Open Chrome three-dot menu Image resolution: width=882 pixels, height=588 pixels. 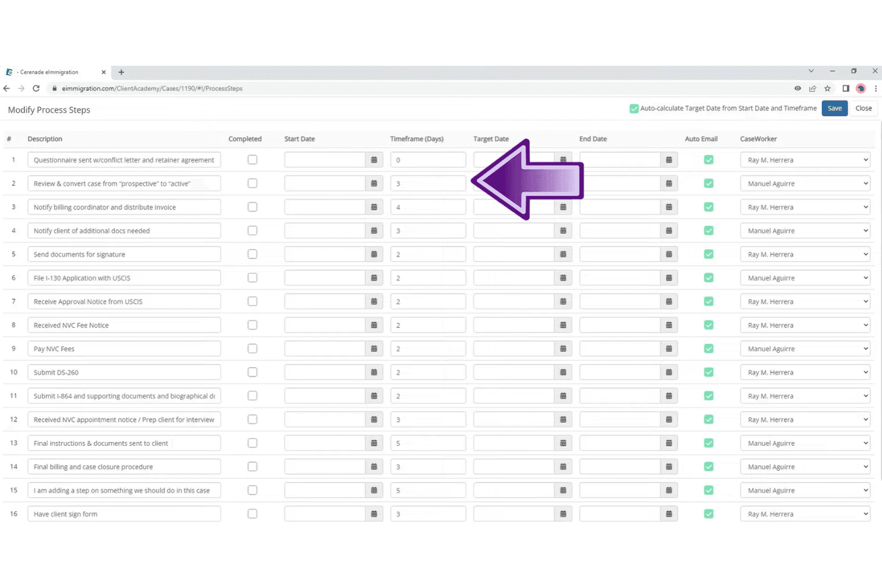[x=875, y=88]
